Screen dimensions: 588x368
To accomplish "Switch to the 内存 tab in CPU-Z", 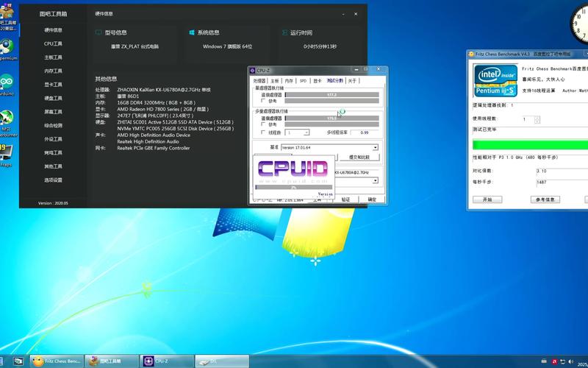I will click(x=289, y=81).
